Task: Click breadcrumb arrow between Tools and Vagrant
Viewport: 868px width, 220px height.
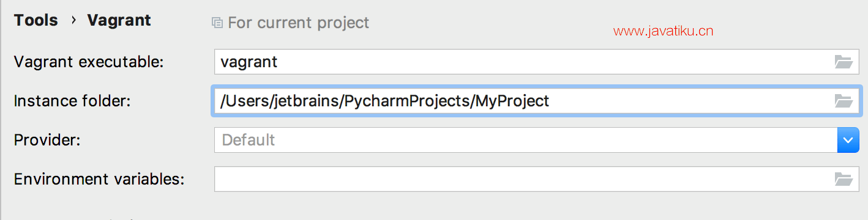Action: 73,20
